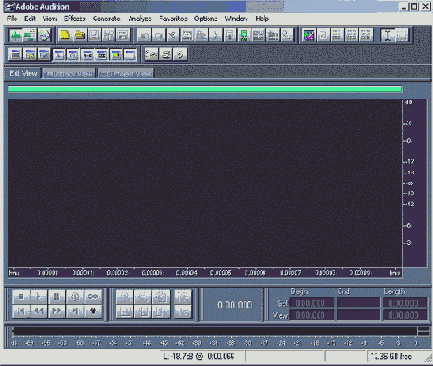Image resolution: width=433 pixels, height=366 pixels.
Task: Pause playback with the Pause button
Action: [57, 296]
